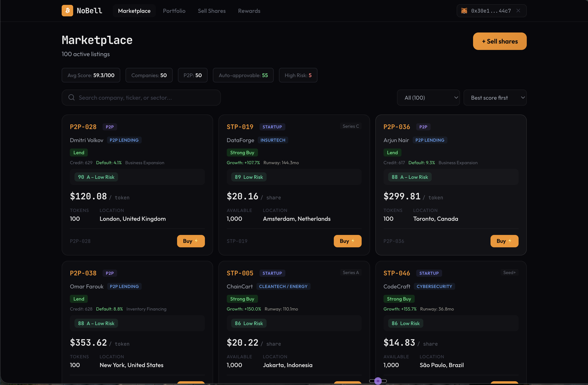This screenshot has width=588, height=385.
Task: Click the NoBell Bitcoin logo icon
Action: coord(67,11)
